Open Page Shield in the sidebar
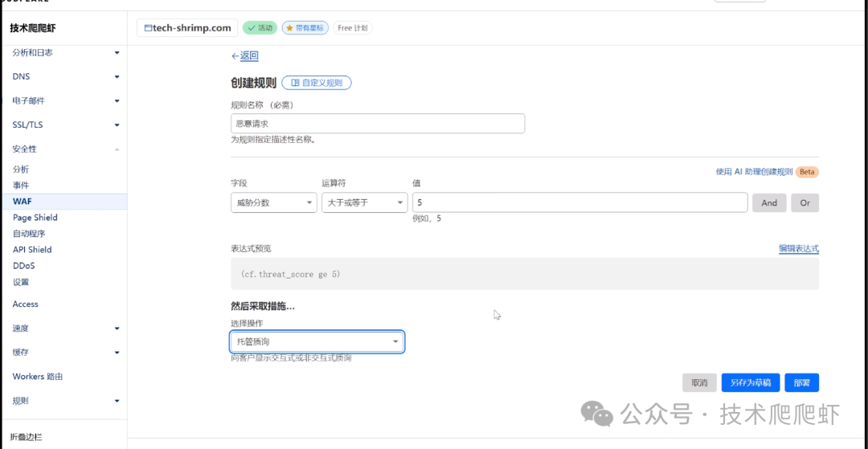Screen dimensions: 868x449 click(x=35, y=218)
